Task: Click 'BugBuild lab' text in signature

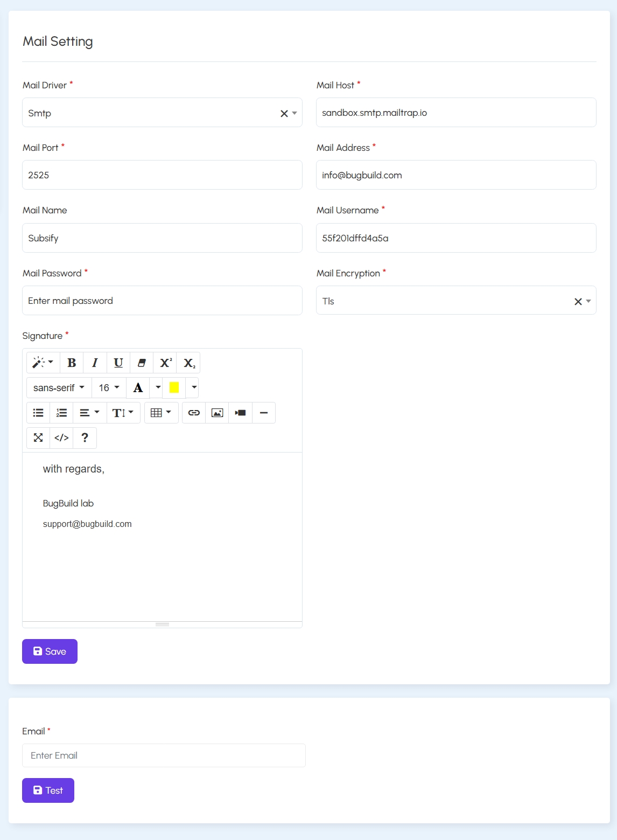Action: (x=68, y=503)
